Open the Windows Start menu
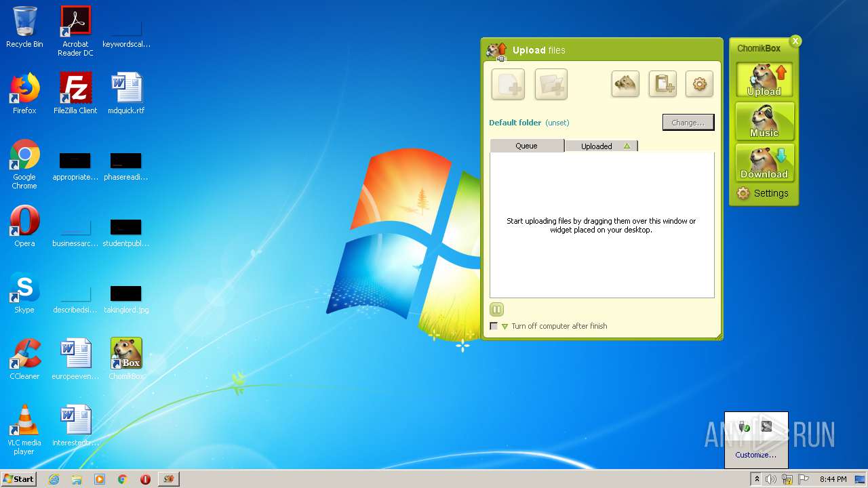This screenshot has height=488, width=868. pos(19,479)
